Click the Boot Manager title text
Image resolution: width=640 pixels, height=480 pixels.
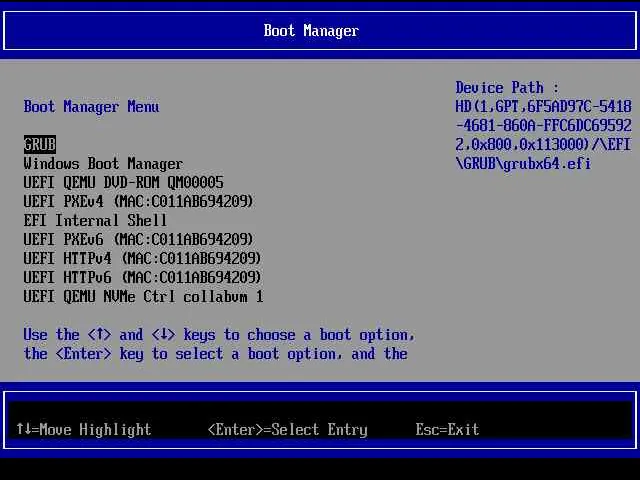coord(311,31)
